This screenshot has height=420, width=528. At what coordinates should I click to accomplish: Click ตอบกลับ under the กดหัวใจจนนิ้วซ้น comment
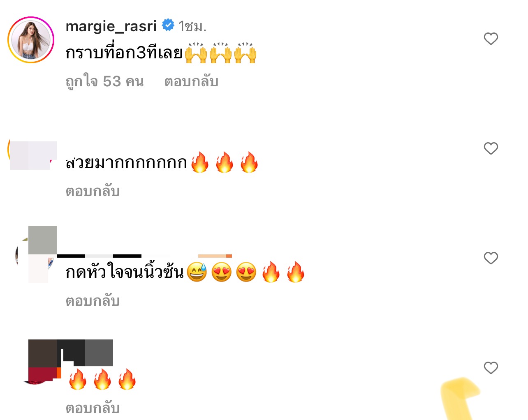click(93, 301)
